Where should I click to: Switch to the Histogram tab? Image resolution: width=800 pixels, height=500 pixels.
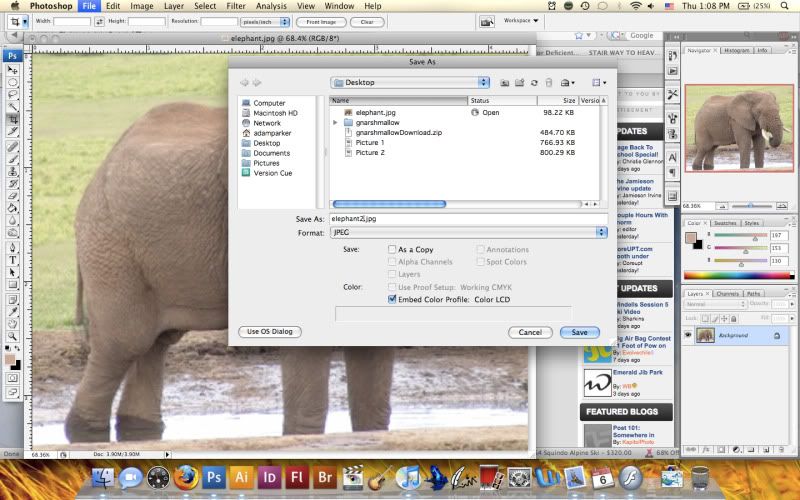click(x=736, y=50)
